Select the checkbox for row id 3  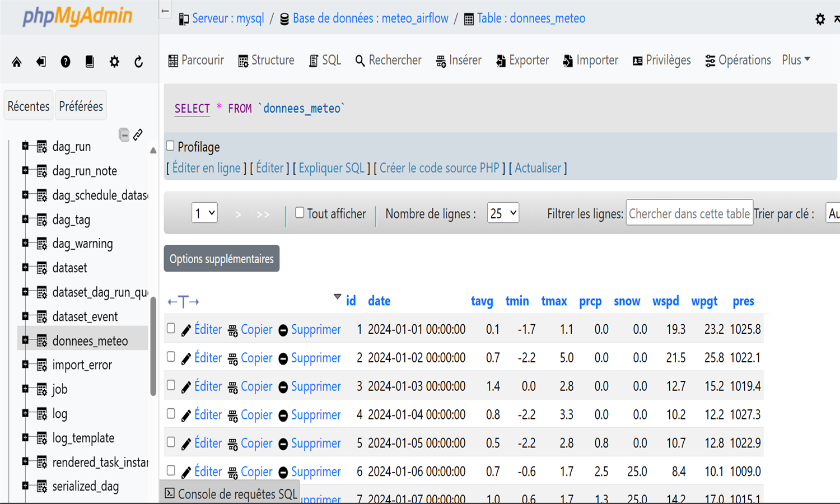[171, 385]
